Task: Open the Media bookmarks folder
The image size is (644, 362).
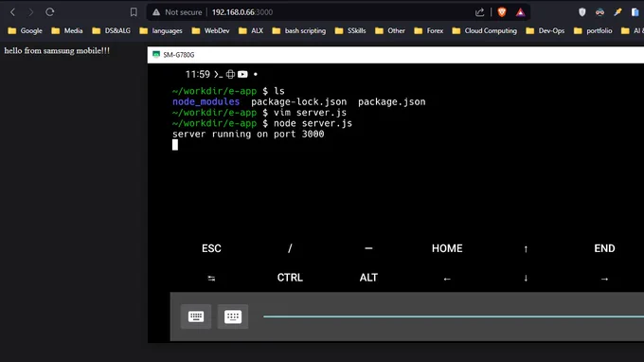Action: [67, 31]
